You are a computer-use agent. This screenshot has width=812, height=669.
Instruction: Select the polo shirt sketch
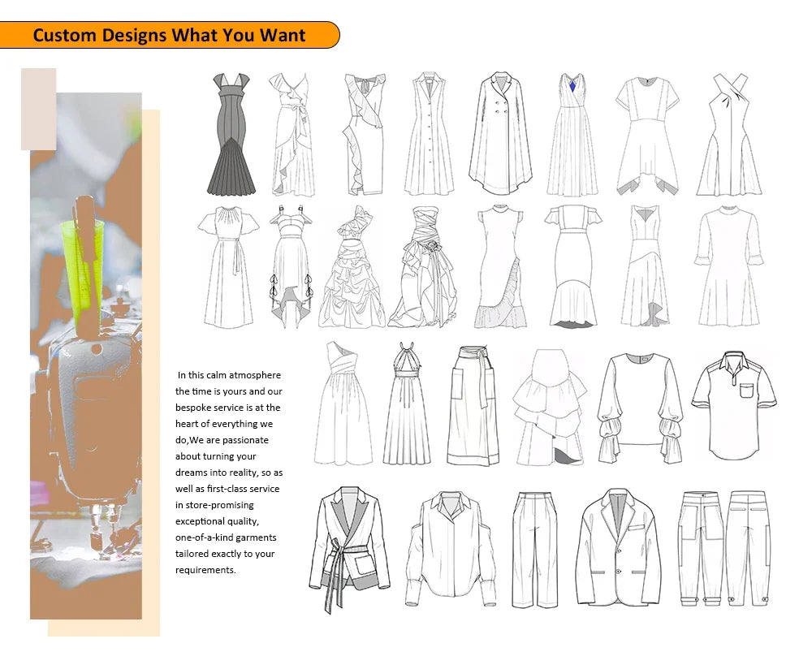pyautogui.click(x=731, y=402)
